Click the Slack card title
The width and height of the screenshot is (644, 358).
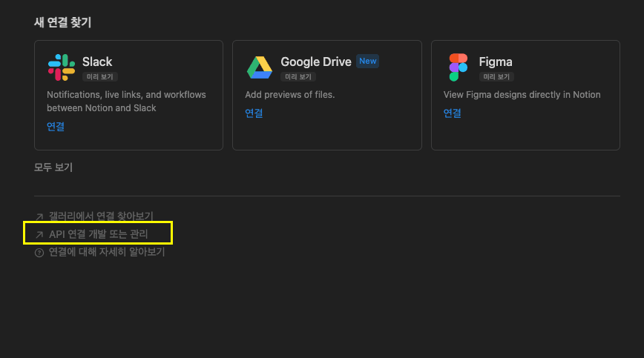(x=97, y=62)
